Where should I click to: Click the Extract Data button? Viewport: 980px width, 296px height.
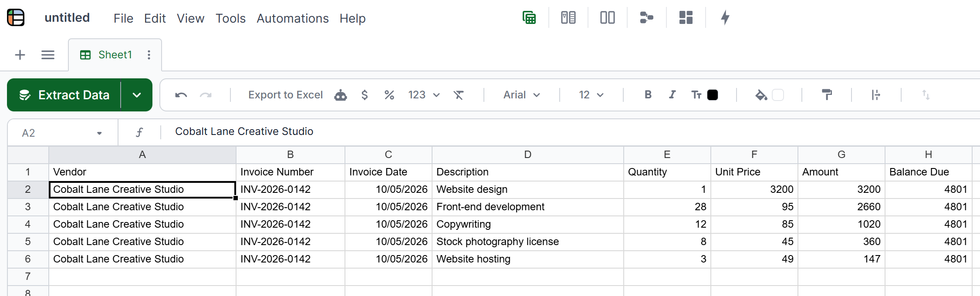[x=64, y=95]
